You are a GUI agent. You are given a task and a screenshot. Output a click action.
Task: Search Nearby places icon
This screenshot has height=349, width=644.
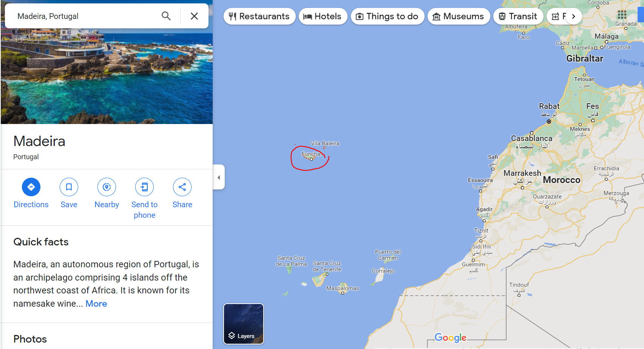(107, 187)
